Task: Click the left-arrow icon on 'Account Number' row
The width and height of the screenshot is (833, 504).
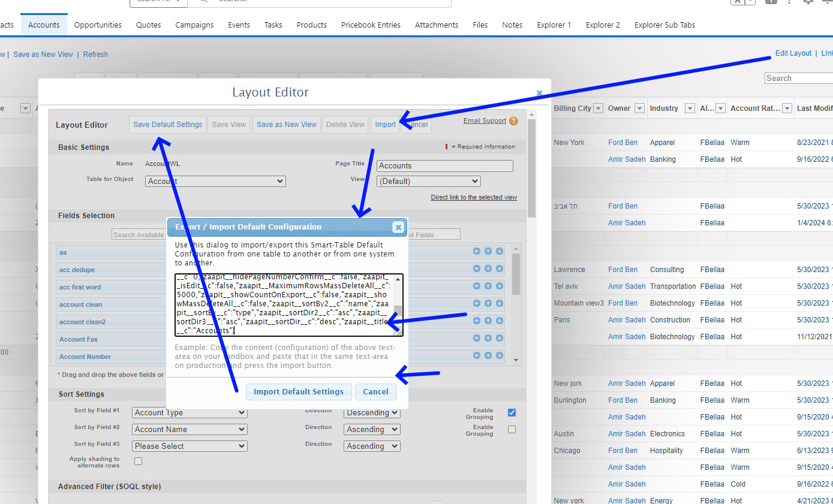Action: 477,356
